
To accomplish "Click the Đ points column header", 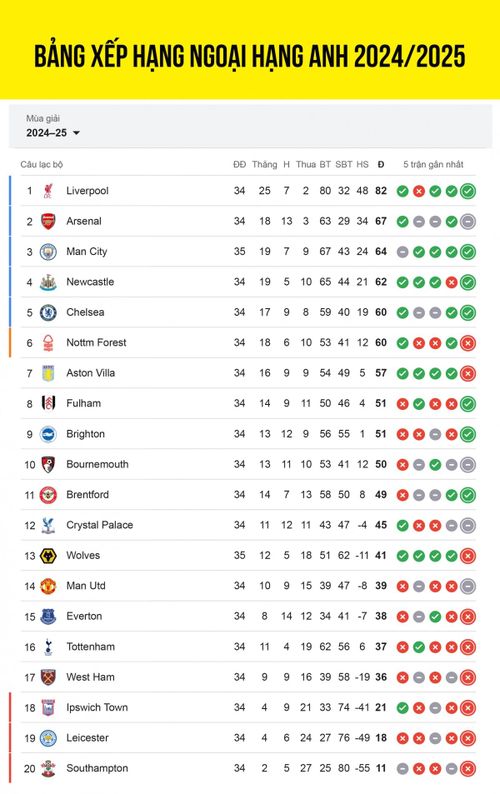I will click(x=381, y=165).
